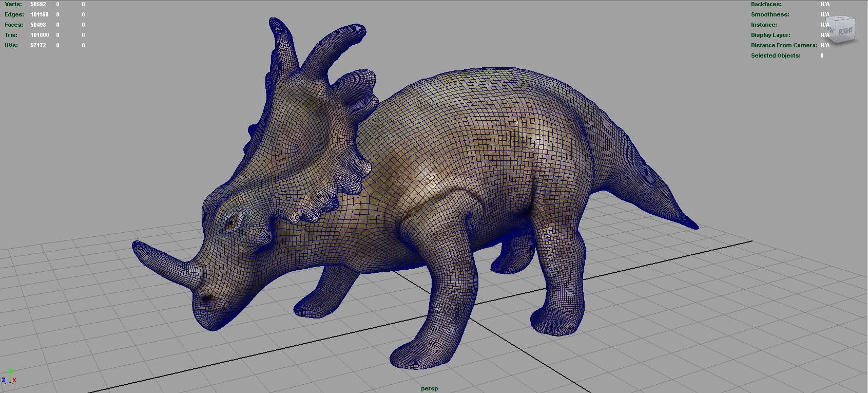
Task: Click the Display Layer label in the HUD
Action: [x=770, y=35]
